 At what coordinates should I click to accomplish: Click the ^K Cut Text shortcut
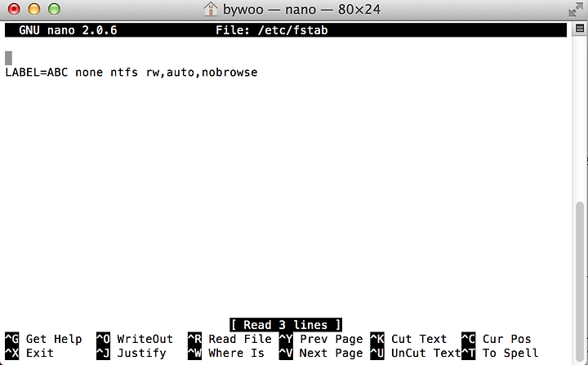(x=409, y=339)
